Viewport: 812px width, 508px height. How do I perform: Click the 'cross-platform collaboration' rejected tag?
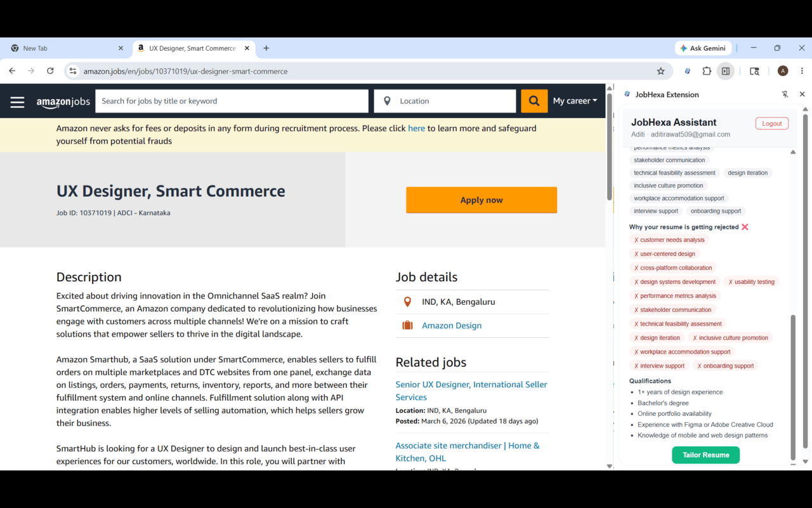673,268
